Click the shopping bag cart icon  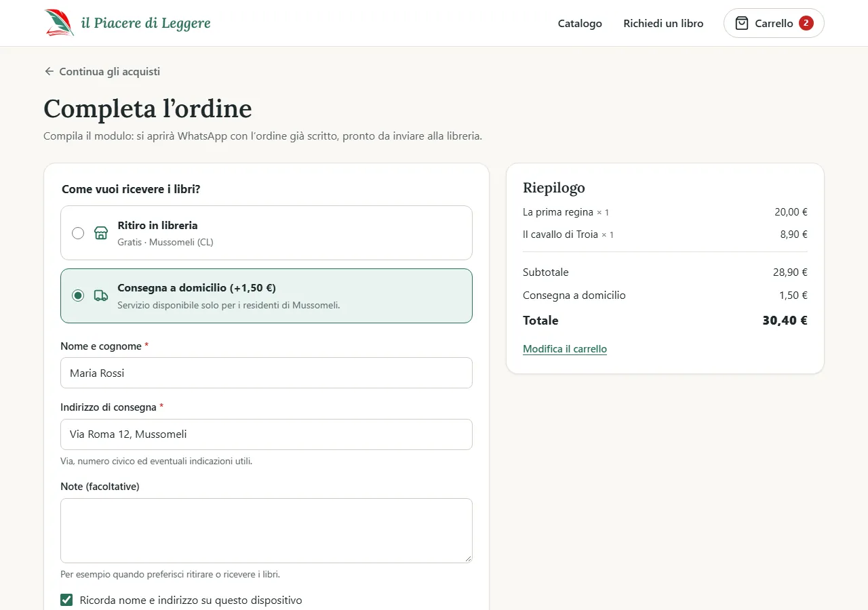click(x=742, y=23)
